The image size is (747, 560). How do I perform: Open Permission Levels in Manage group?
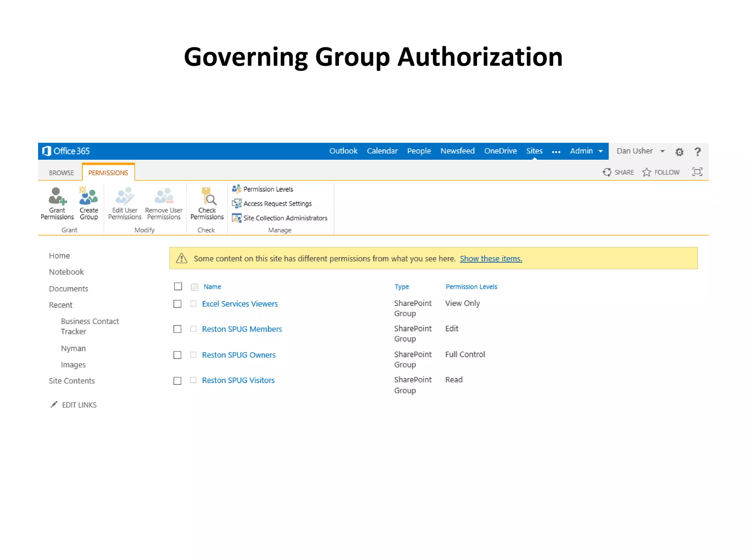tap(263, 189)
